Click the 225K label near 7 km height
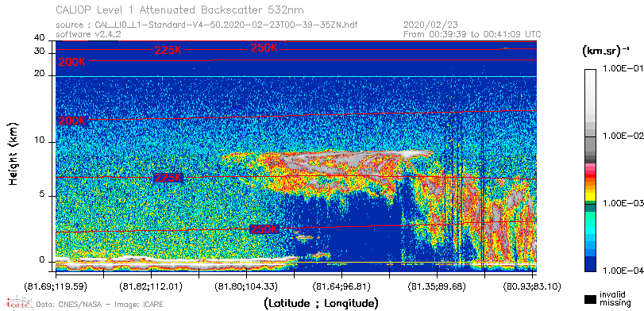Image resolution: width=644 pixels, height=311 pixels. [x=168, y=178]
